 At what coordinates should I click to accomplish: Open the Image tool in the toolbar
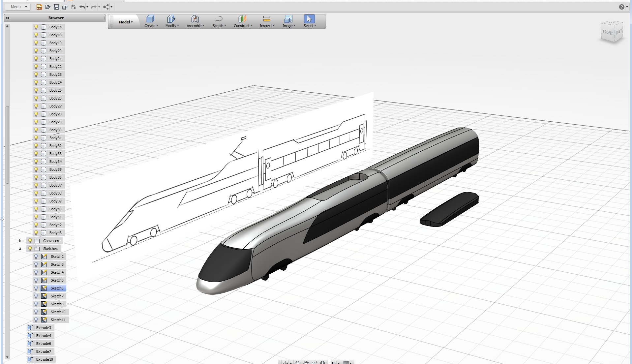[x=288, y=21]
